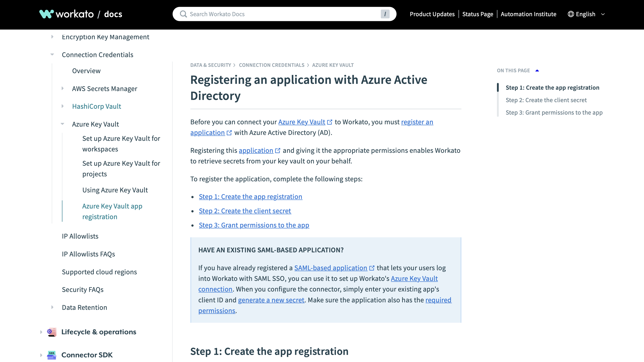The width and height of the screenshot is (644, 362).
Task: Open the generate a new secret link
Action: click(271, 300)
